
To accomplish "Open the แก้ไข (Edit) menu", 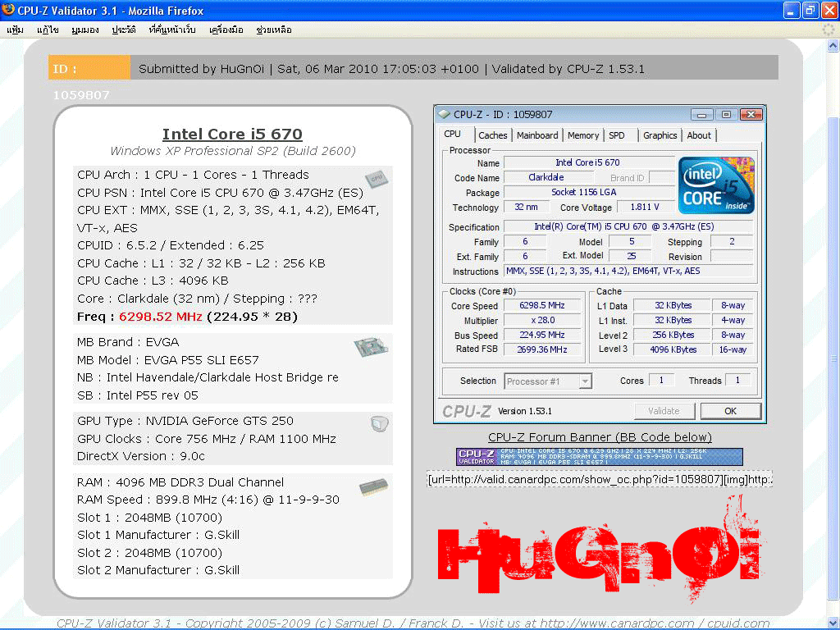I will coord(48,30).
